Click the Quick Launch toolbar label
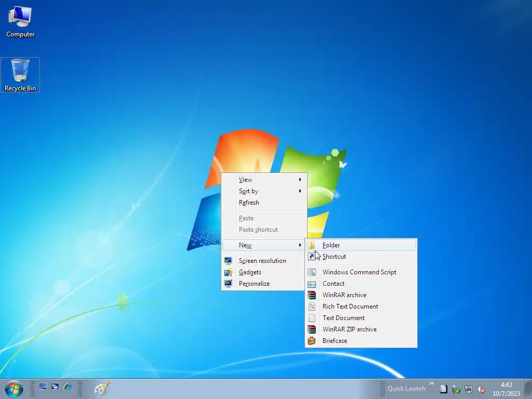Viewport: 532px width, 399px height. pyautogui.click(x=406, y=389)
